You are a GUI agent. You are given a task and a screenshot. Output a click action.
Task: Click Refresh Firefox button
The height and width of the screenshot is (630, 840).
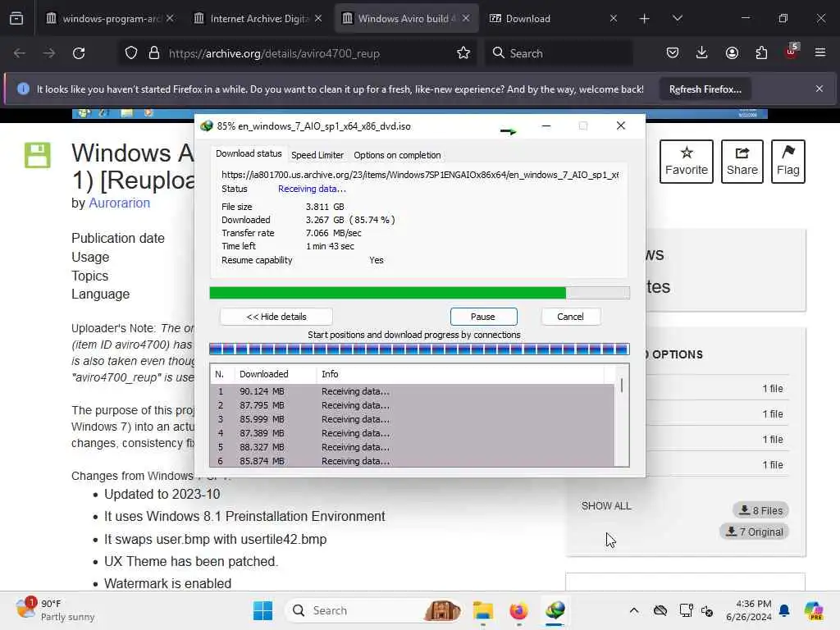click(x=705, y=89)
